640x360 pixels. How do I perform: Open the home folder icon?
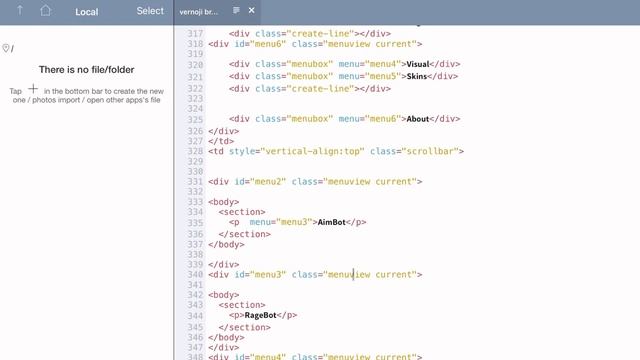pos(45,10)
